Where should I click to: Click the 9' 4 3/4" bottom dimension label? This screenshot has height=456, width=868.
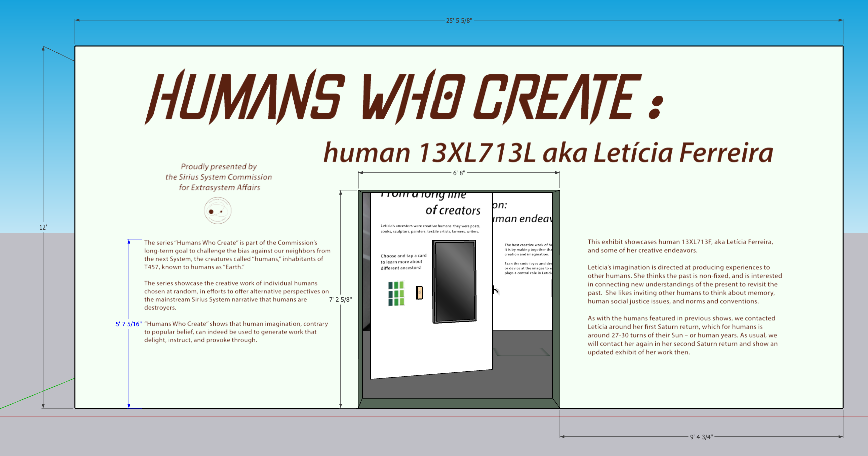click(x=701, y=437)
